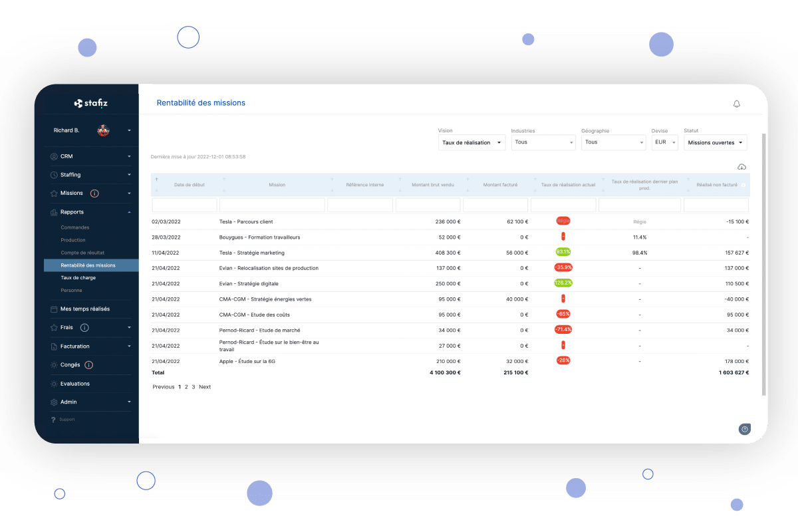The image size is (798, 532).
Task: Click the green 126.2% rate badge
Action: click(563, 283)
